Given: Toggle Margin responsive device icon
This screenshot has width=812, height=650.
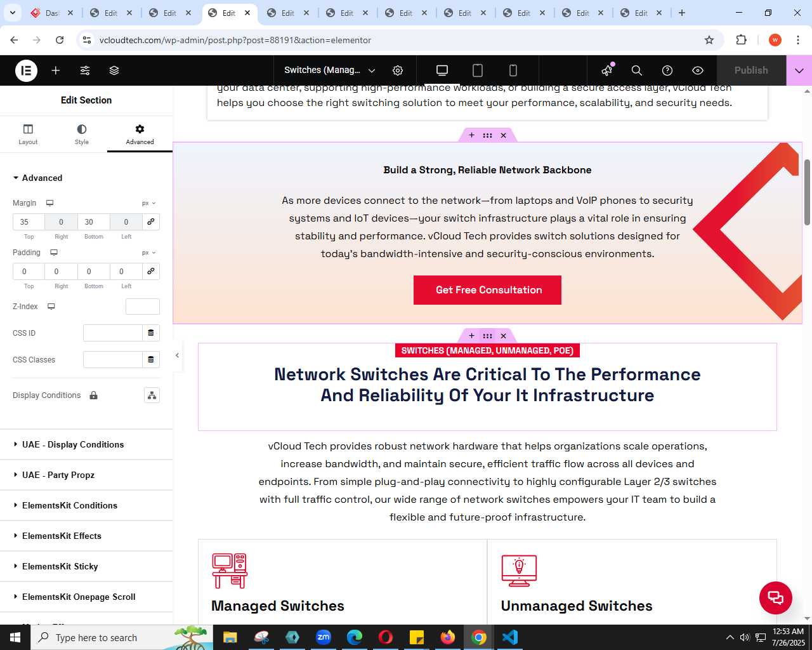Looking at the screenshot, I should click(x=49, y=203).
